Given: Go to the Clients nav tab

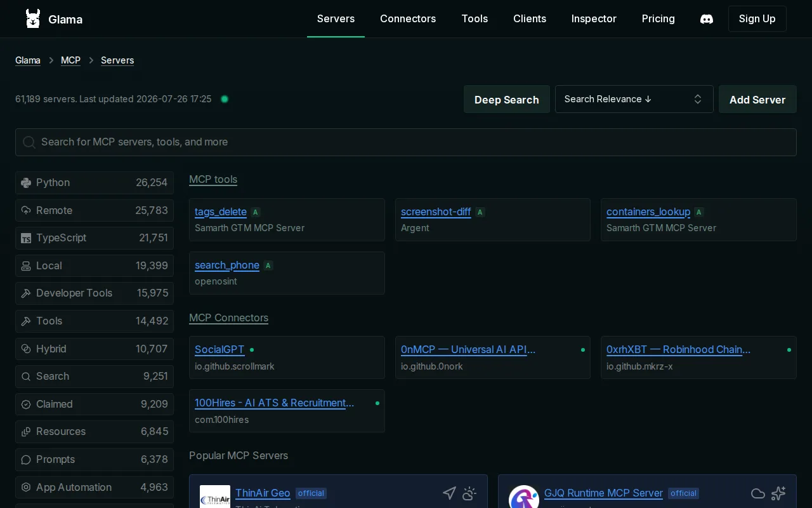Looking at the screenshot, I should coord(530,19).
